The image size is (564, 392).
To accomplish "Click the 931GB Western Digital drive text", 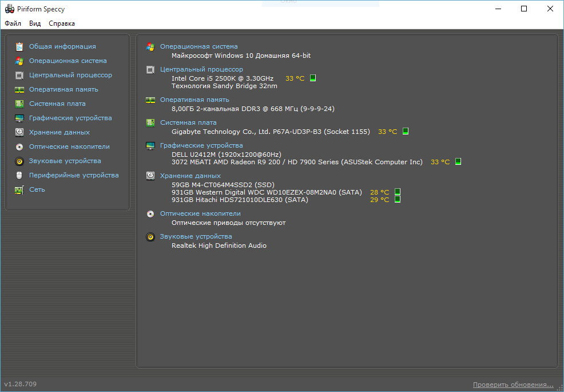I will point(267,192).
